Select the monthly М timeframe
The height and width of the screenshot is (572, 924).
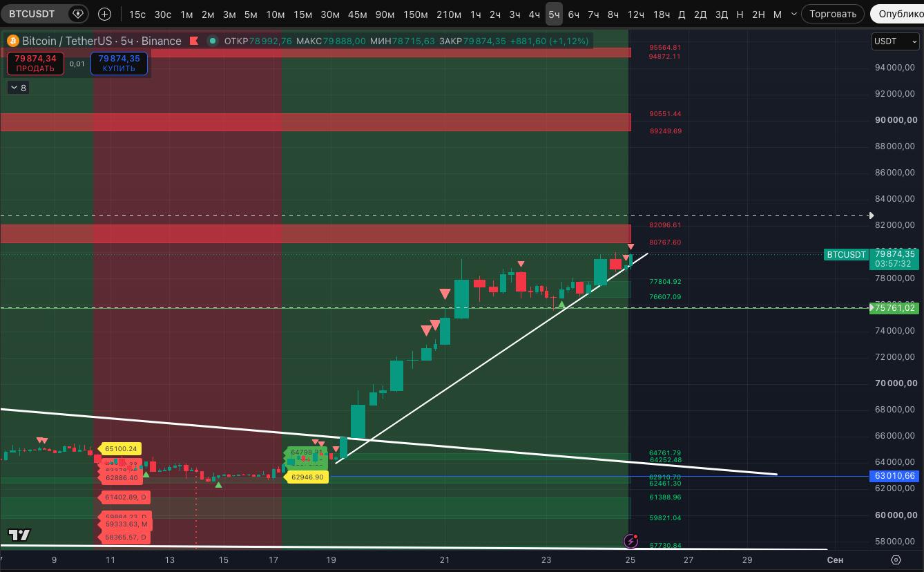pos(778,15)
